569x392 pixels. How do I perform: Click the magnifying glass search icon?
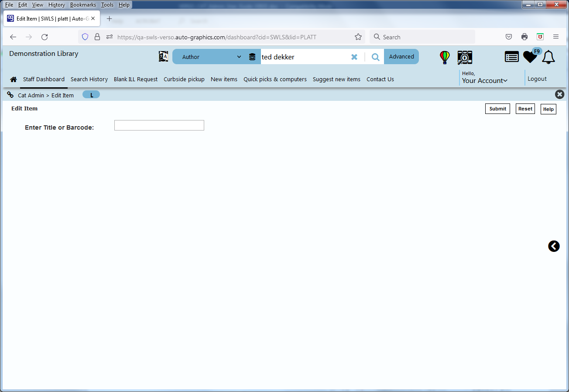375,57
